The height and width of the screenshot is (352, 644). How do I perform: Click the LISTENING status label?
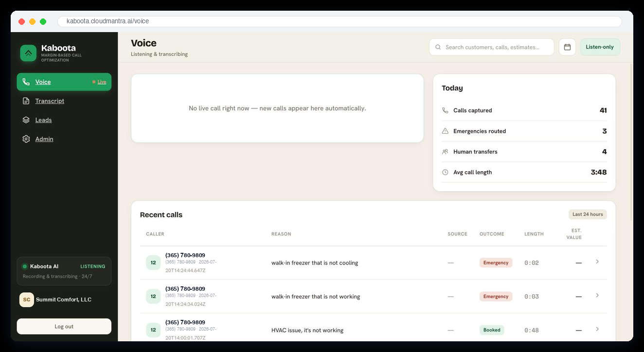click(93, 266)
